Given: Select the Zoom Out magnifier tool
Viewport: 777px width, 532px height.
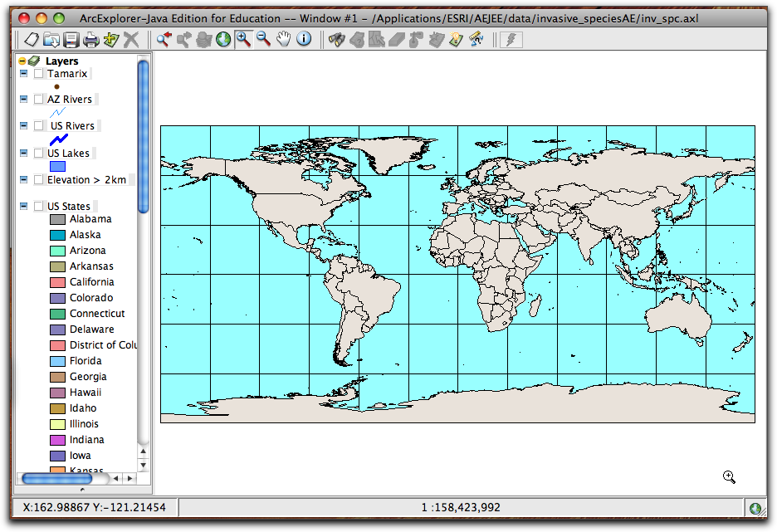Looking at the screenshot, I should tap(264, 38).
